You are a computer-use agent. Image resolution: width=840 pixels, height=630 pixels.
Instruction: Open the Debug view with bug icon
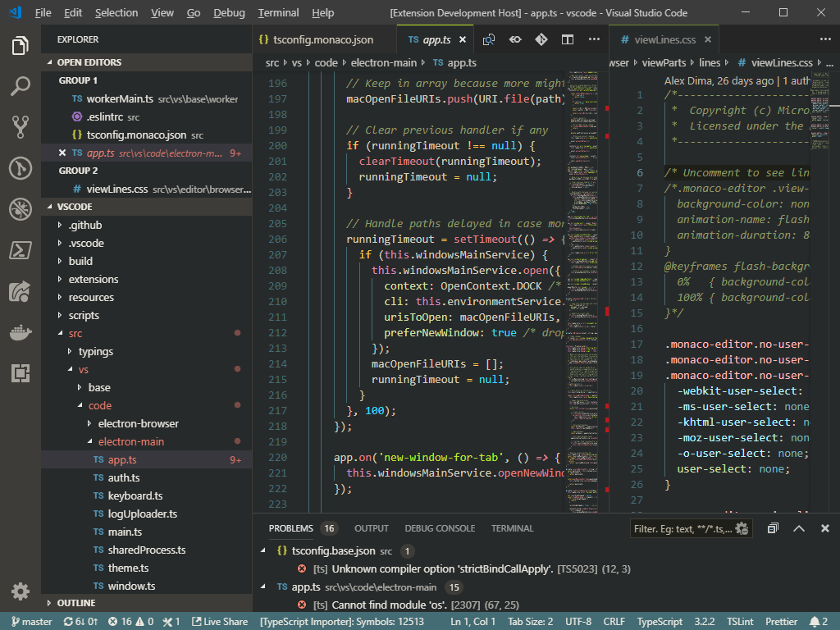(21, 209)
